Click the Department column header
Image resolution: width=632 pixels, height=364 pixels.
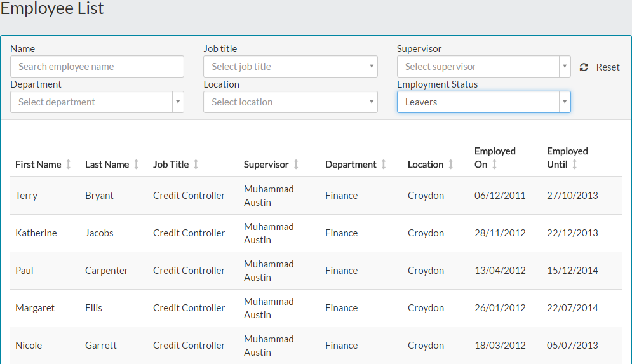click(x=351, y=165)
